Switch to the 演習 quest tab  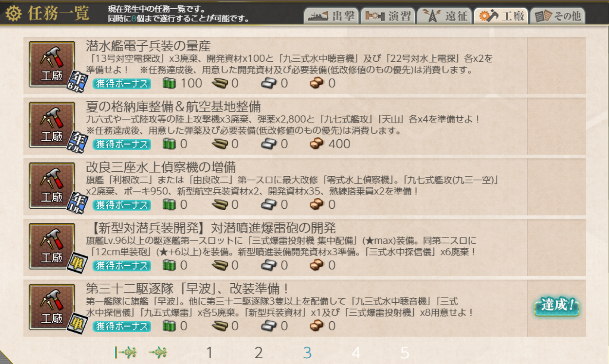(388, 16)
